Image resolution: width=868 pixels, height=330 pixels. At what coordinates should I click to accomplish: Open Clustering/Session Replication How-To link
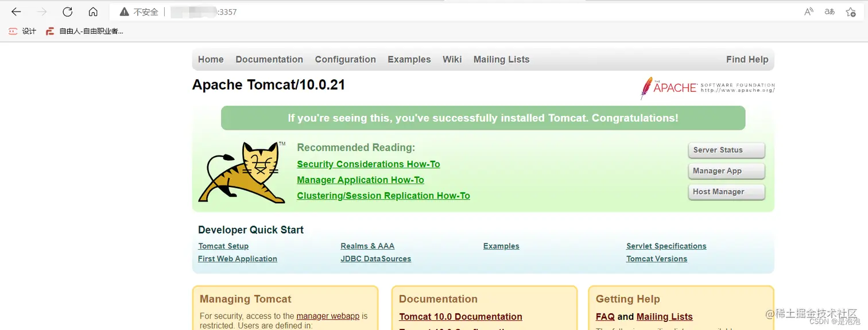(x=383, y=196)
